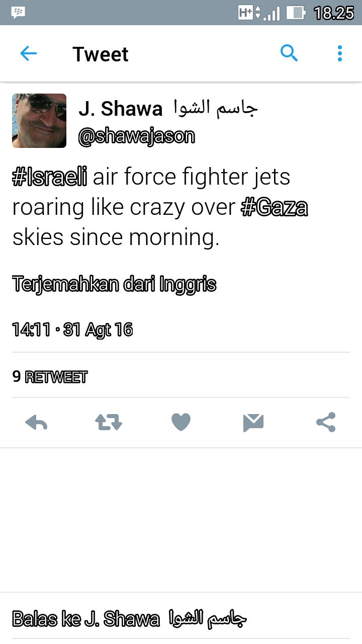Send tweet via direct message envelope icon
This screenshot has width=362, height=644.
click(253, 423)
